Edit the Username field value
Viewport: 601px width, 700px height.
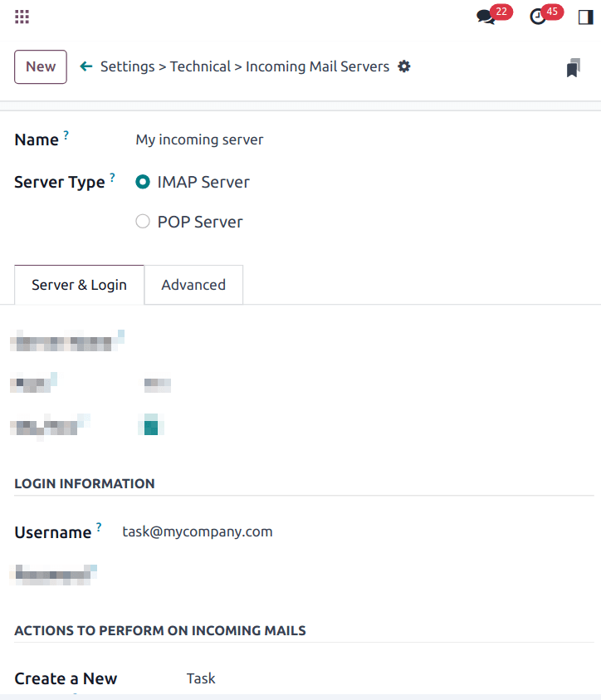[x=197, y=531]
